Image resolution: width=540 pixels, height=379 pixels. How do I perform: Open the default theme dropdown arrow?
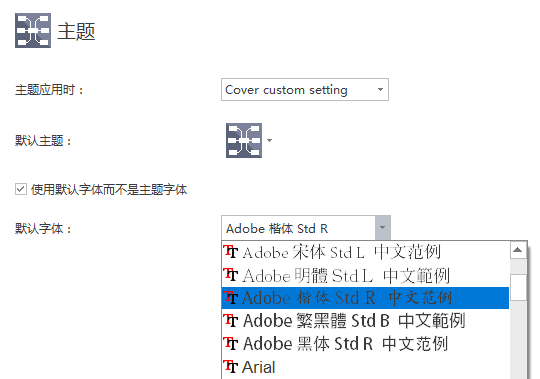tap(270, 140)
